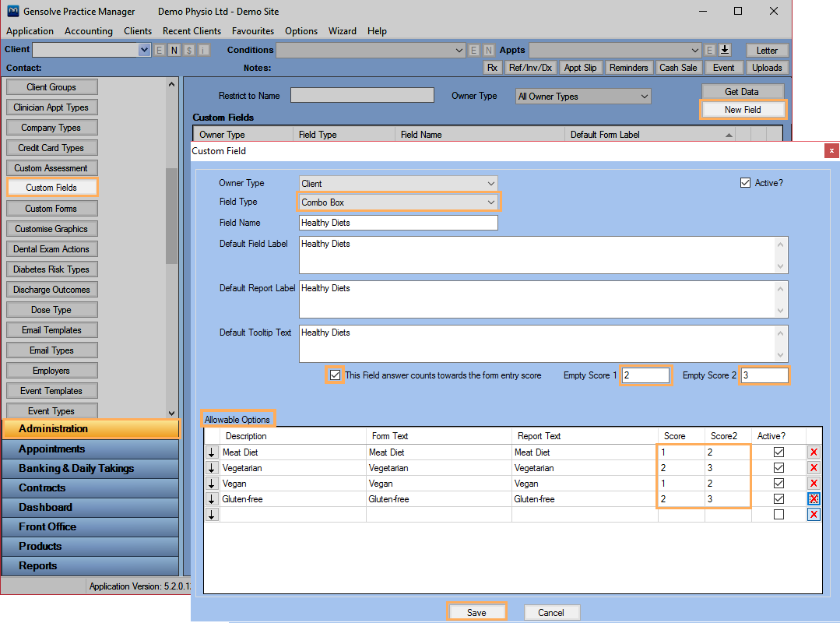Image resolution: width=840 pixels, height=623 pixels.
Task: Delete the Gluten-free option with the red X
Action: point(814,499)
